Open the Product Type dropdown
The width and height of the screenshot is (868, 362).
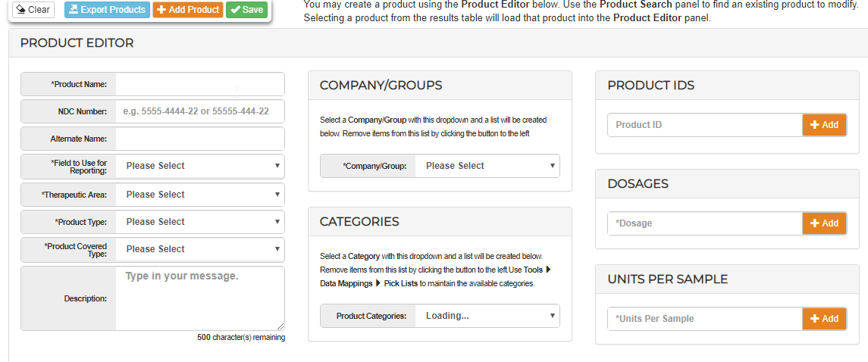(x=200, y=222)
